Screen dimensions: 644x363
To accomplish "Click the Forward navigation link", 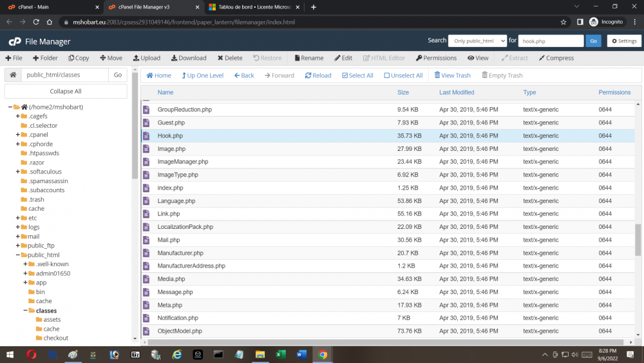I will [x=279, y=75].
